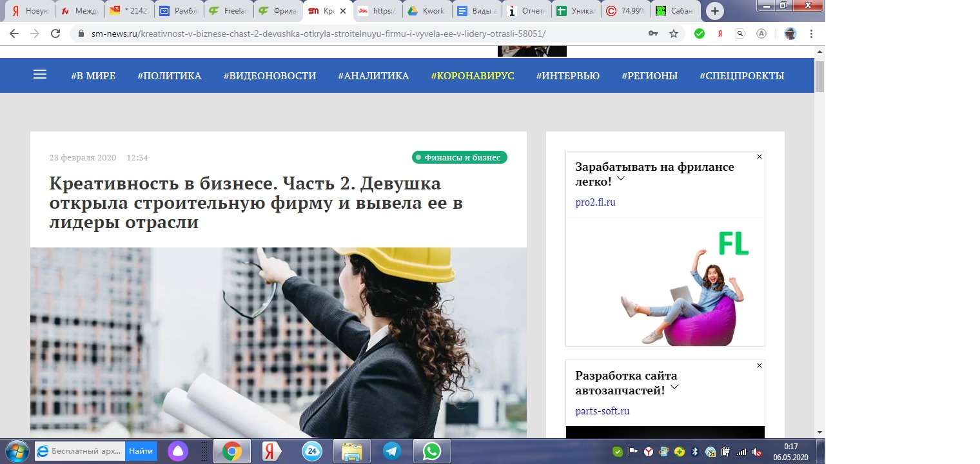
Task: Open the clock showing 0:17 06.05.2020
Action: 790,451
